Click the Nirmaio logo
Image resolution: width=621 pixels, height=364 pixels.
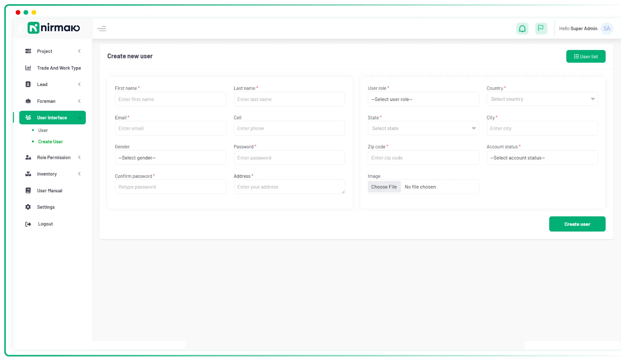pos(53,28)
